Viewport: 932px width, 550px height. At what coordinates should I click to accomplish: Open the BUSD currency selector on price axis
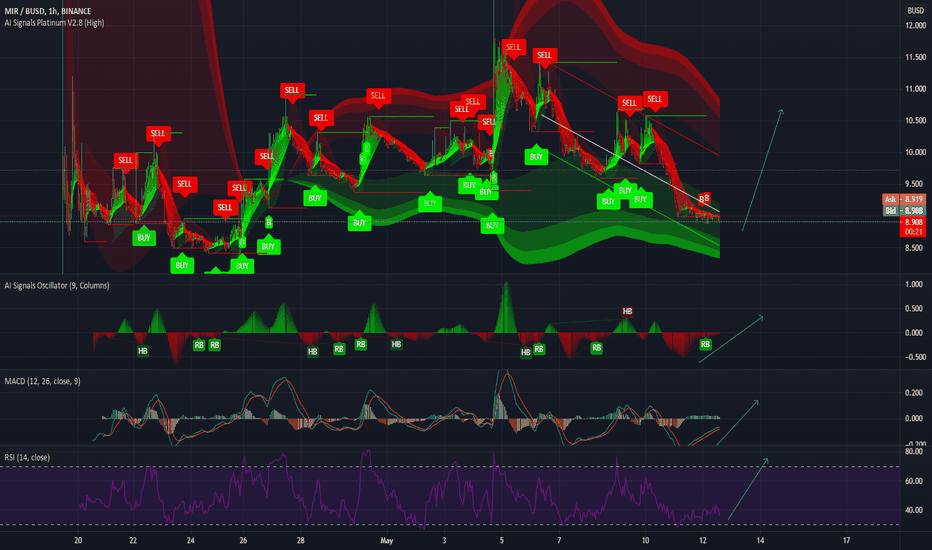tap(915, 11)
